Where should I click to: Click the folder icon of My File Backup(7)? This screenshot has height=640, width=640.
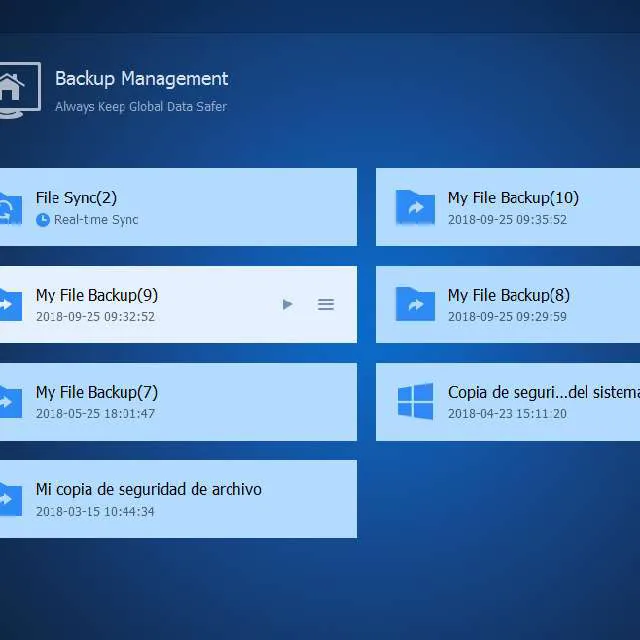[9, 401]
